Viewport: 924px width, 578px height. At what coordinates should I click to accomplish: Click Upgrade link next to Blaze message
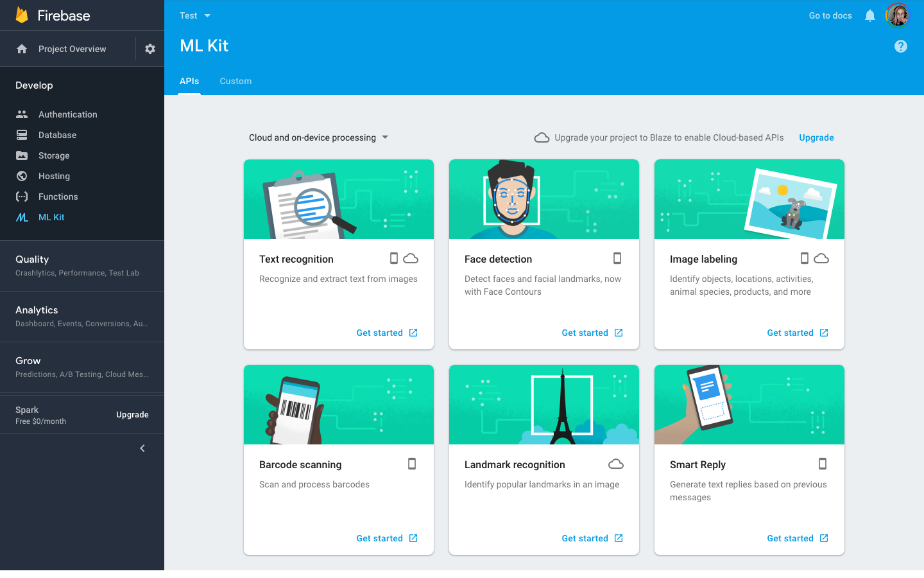coord(816,137)
